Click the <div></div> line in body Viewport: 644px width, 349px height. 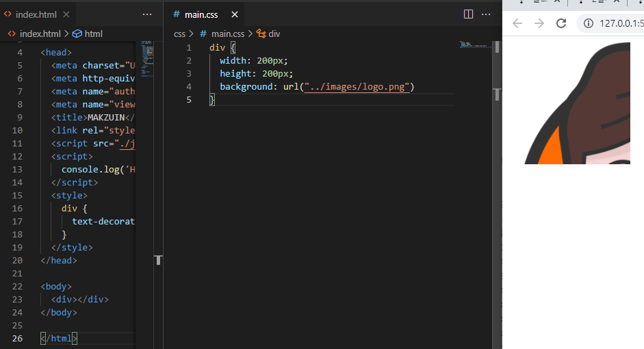tap(79, 299)
